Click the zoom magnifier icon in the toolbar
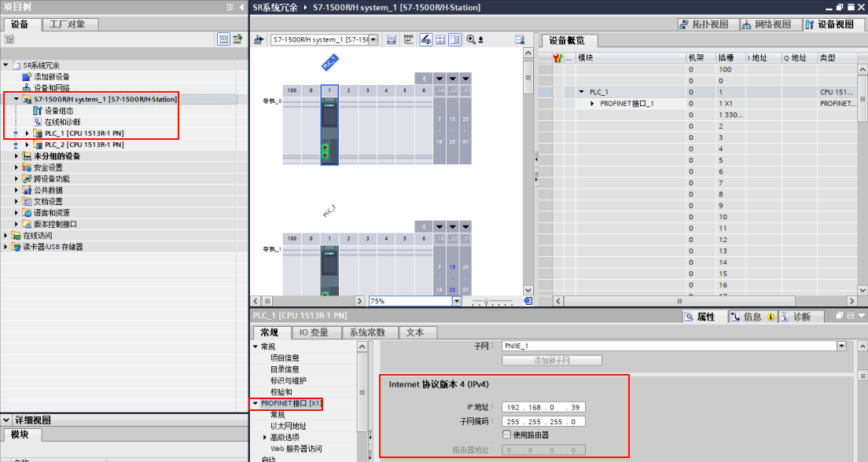 tap(470, 39)
